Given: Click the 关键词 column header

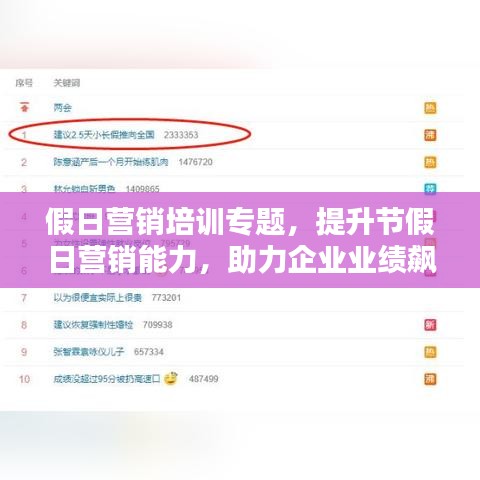Looking at the screenshot, I should 67,83.
